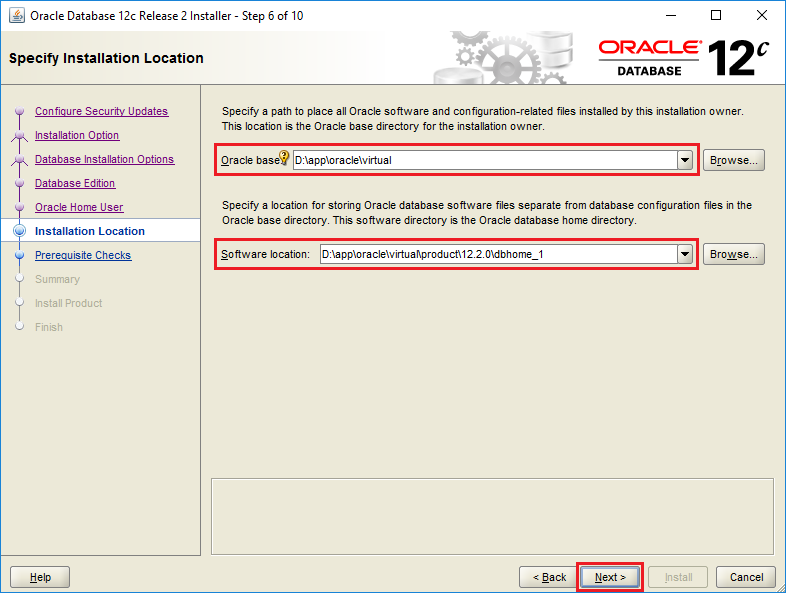Cancel the Oracle installation
The width and height of the screenshot is (786, 593).
(x=746, y=577)
